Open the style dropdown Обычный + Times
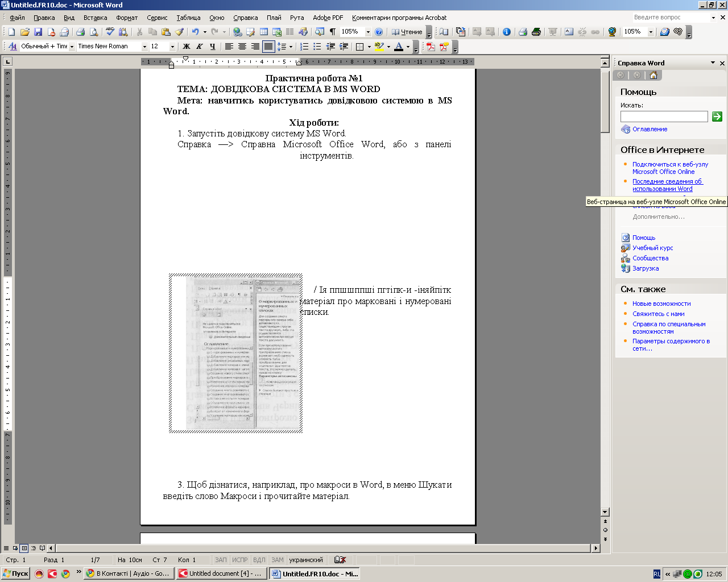728x582 pixels. 72,47
